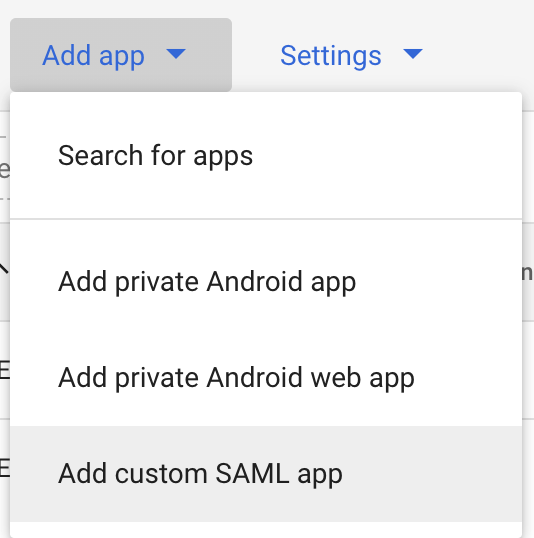Click the gray Add app toolbar button
The width and height of the screenshot is (534, 538).
click(x=121, y=55)
